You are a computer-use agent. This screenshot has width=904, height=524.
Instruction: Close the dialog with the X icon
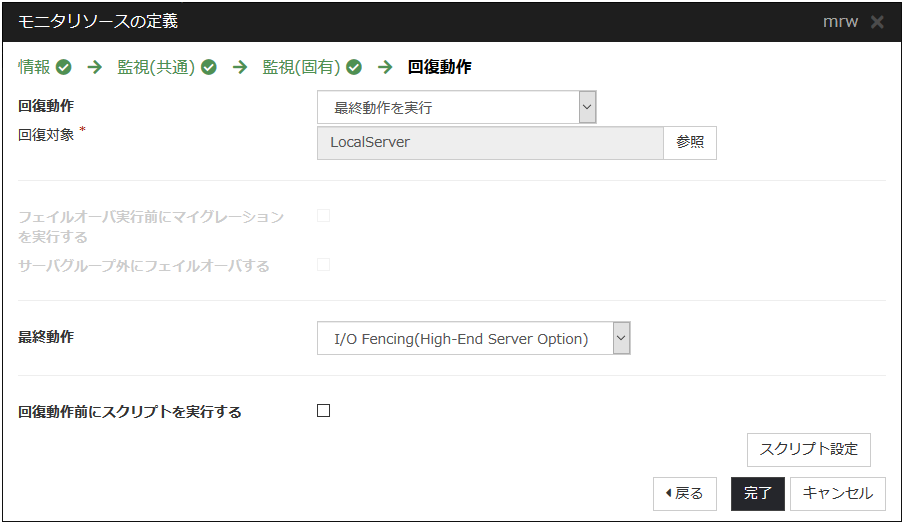pyautogui.click(x=877, y=22)
